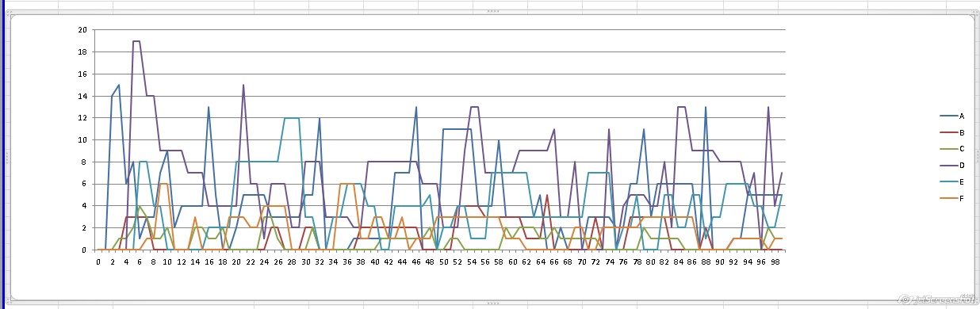This screenshot has width=980, height=309.
Task: Select the vertical axis label 10
Action: pyautogui.click(x=83, y=140)
